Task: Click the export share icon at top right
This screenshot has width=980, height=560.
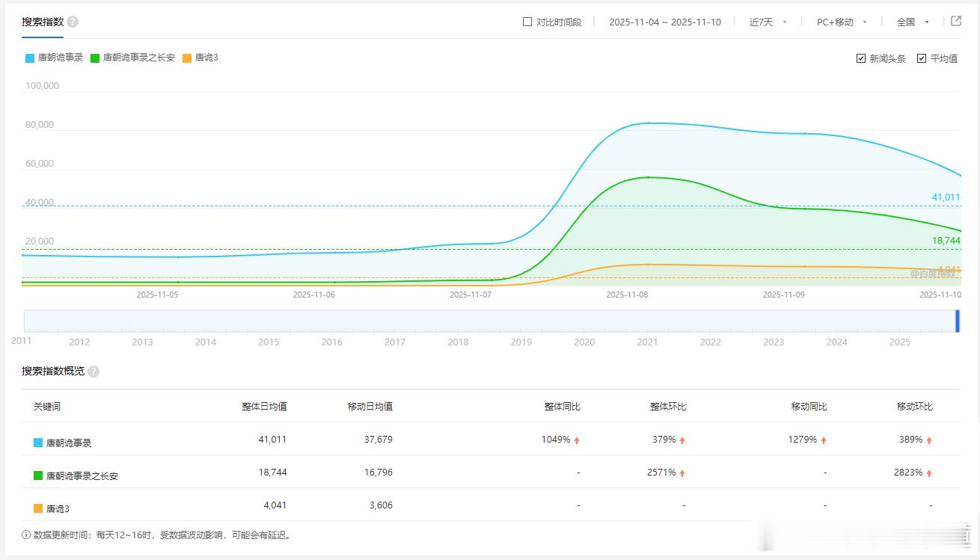Action: pos(956,21)
